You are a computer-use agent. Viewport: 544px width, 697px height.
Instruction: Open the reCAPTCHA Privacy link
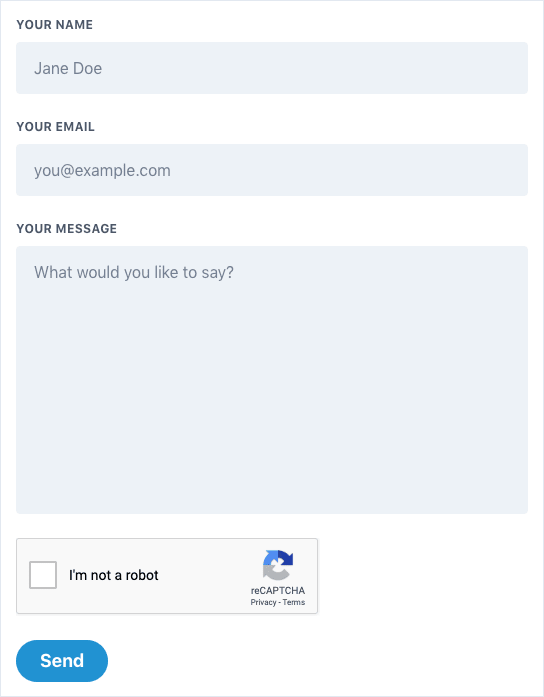pos(263,602)
